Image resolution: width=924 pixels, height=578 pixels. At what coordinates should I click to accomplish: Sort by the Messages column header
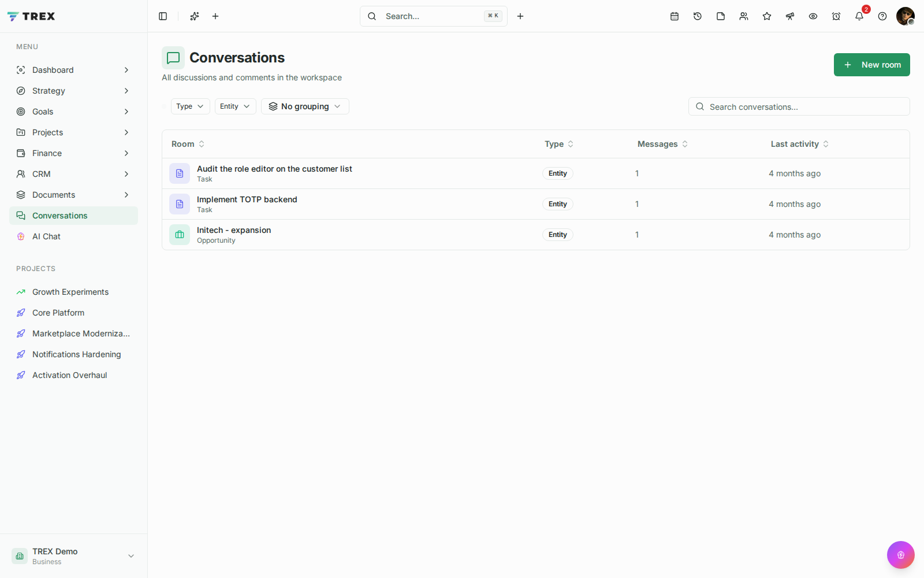[662, 144]
